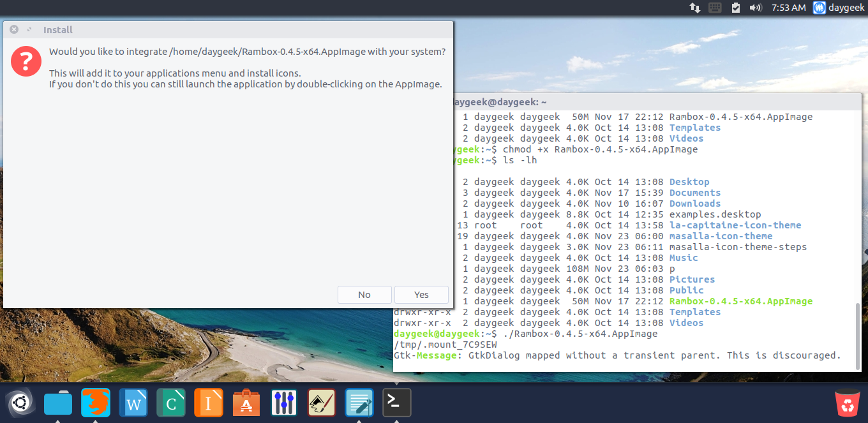This screenshot has height=423, width=868.
Task: Click the 7:53 AM clock
Action: tap(788, 8)
